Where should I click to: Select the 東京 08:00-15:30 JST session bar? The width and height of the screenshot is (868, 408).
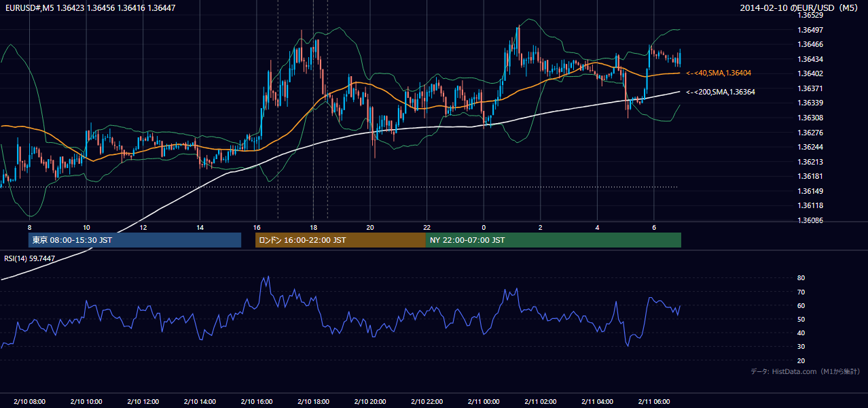coord(134,240)
